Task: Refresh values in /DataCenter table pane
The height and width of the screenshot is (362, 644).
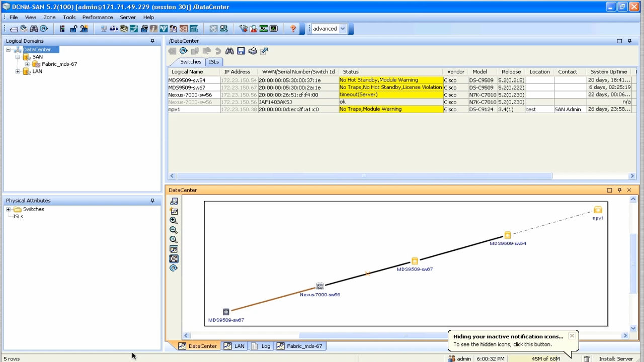Action: (x=184, y=51)
